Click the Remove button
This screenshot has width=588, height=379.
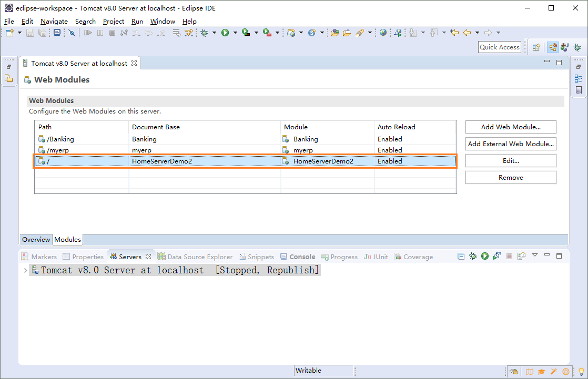[511, 178]
